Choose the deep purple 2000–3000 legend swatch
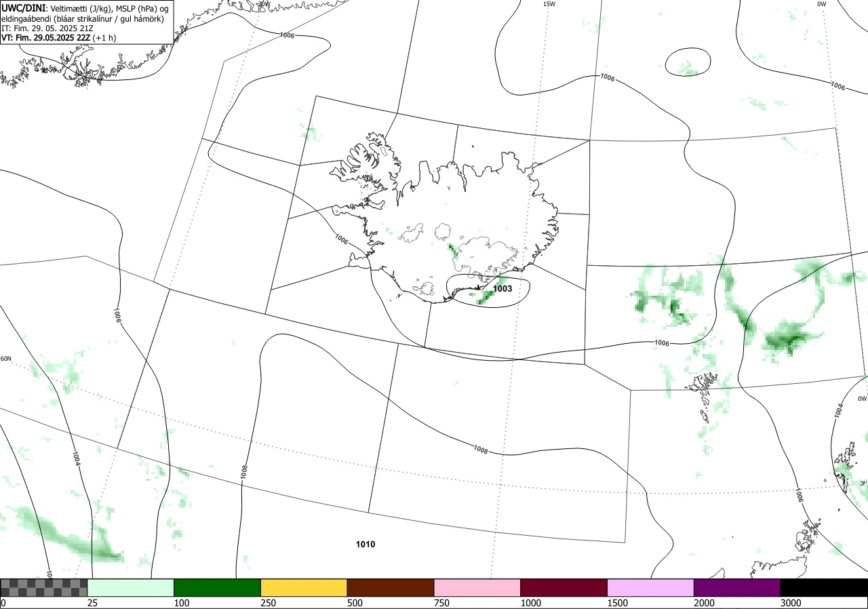868x609 pixels. 737,587
